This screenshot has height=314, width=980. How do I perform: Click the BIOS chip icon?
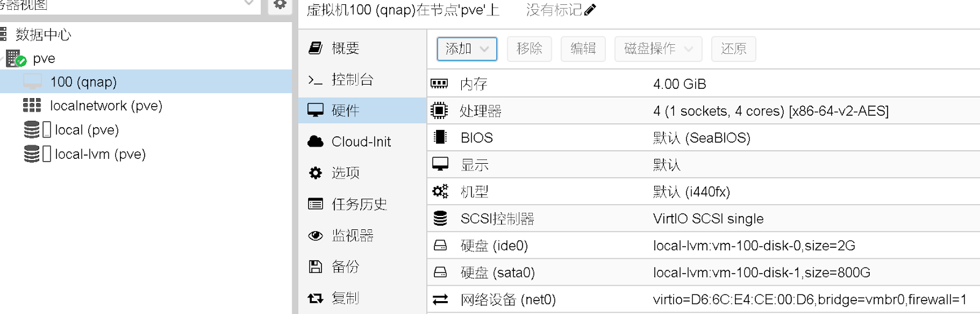coord(440,137)
